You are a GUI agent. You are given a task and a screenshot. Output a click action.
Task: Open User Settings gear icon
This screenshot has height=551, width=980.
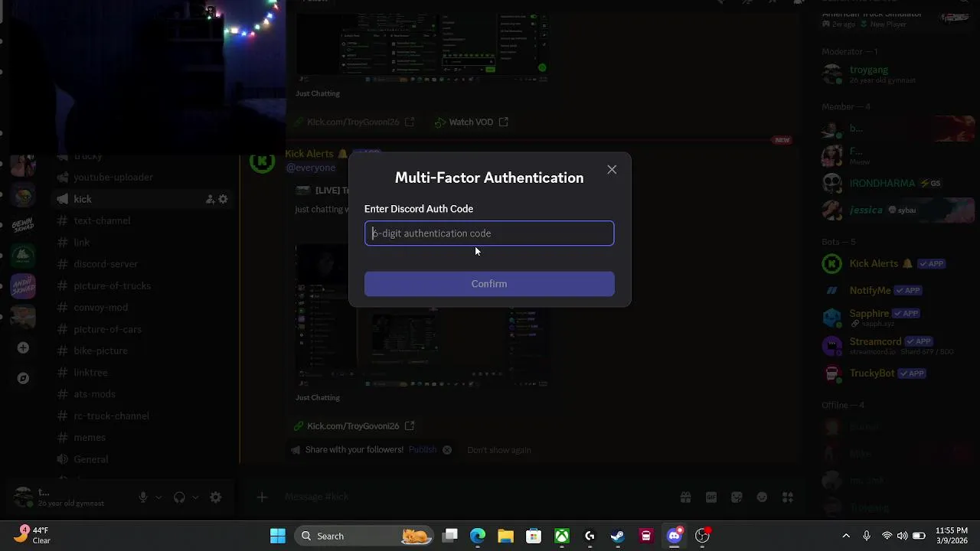(216, 497)
